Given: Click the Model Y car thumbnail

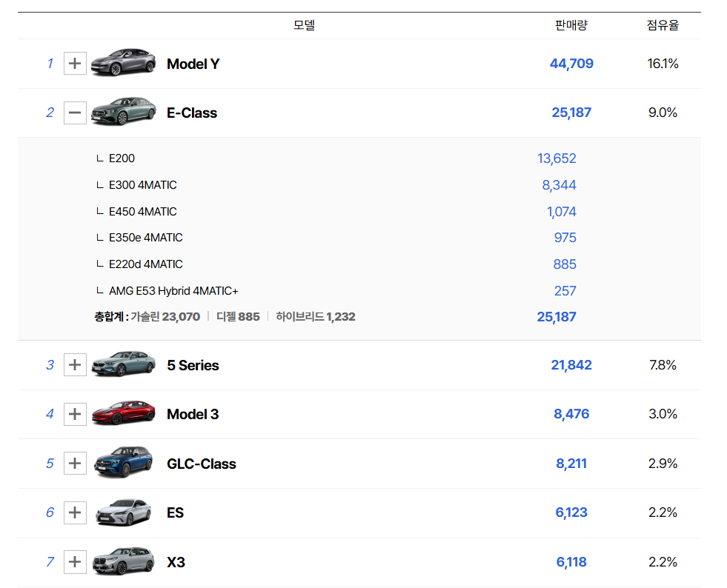Looking at the screenshot, I should coord(123,63).
